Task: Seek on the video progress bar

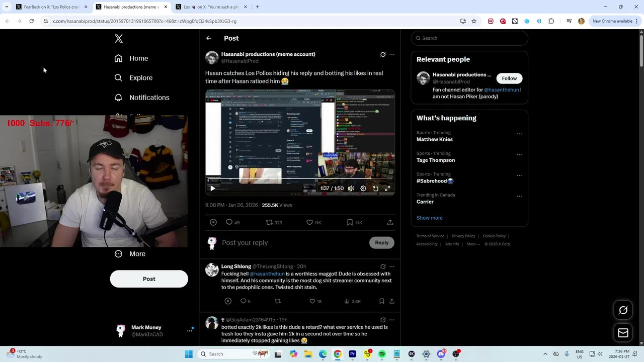Action: tap(300, 178)
